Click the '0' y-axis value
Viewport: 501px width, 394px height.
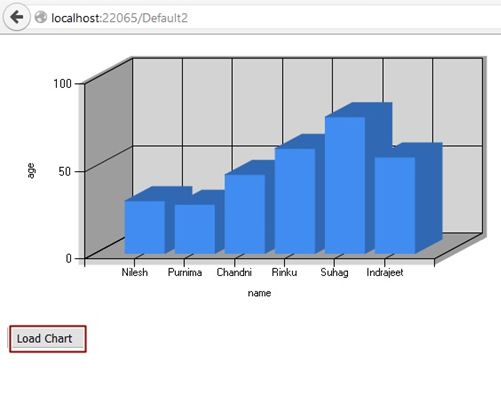coord(69,258)
